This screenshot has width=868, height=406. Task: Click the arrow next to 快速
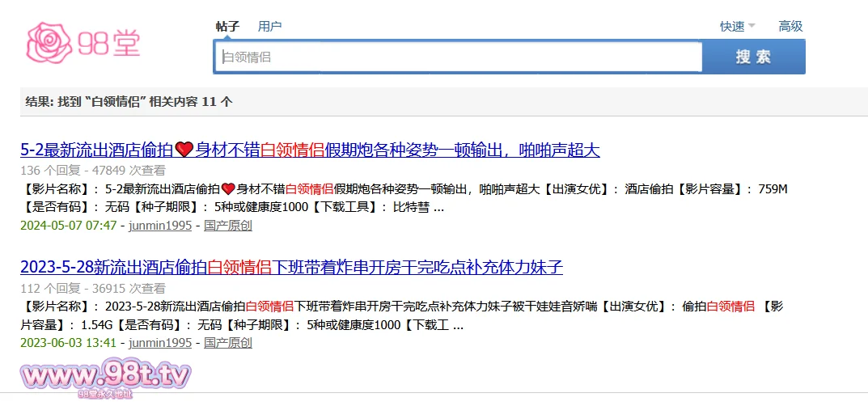click(752, 27)
